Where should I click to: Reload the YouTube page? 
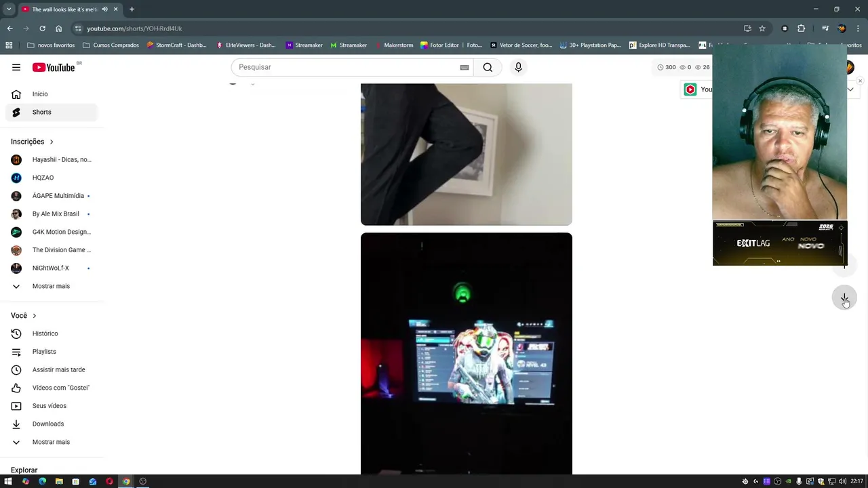click(42, 28)
